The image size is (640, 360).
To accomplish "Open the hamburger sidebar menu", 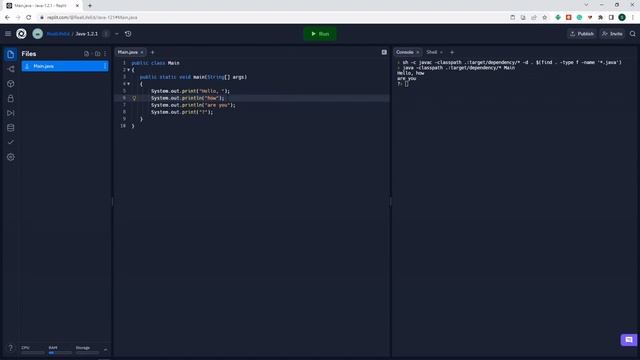I will 8,34.
